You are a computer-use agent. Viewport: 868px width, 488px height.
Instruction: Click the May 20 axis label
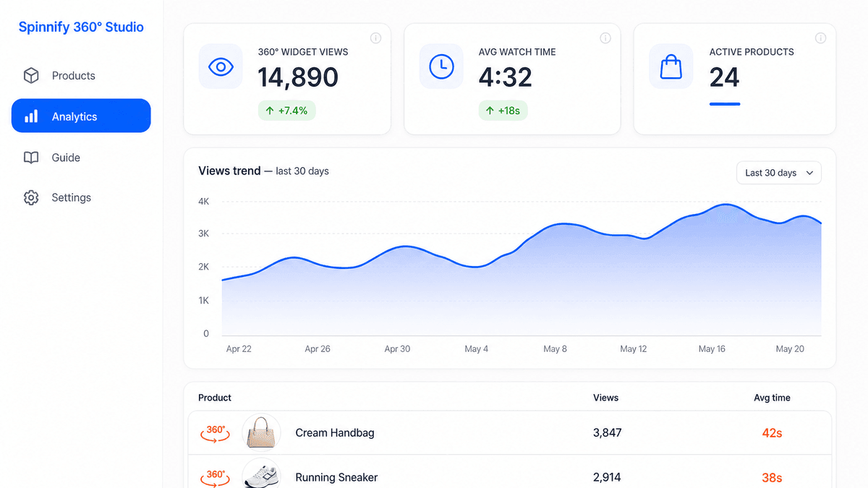coord(790,349)
